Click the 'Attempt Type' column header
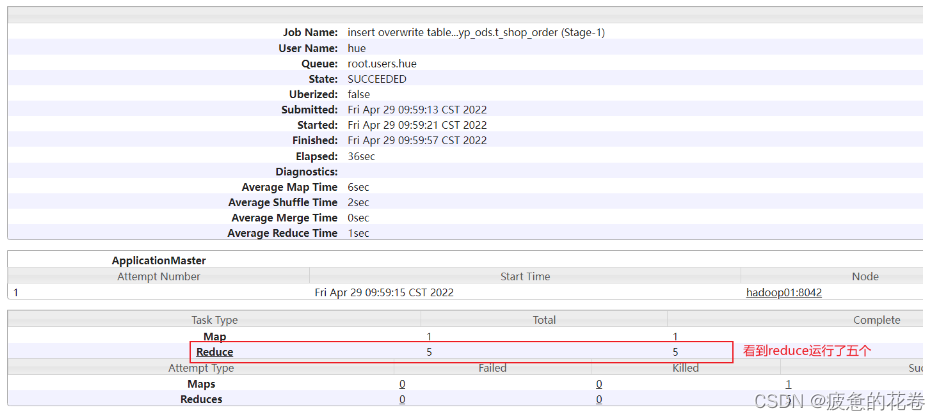The width and height of the screenshot is (941, 420). coord(201,368)
